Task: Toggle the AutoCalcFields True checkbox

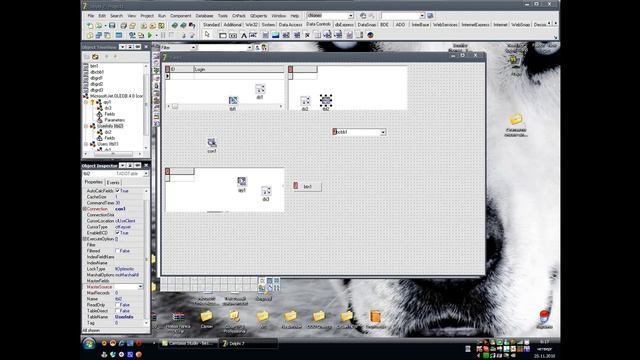Action: [x=118, y=191]
